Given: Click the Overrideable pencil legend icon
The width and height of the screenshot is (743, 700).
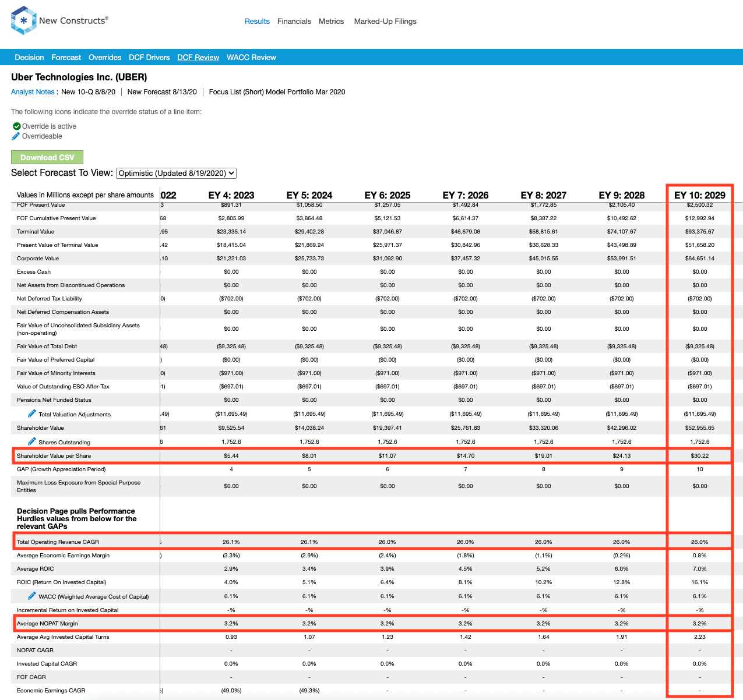Looking at the screenshot, I should click(x=16, y=136).
